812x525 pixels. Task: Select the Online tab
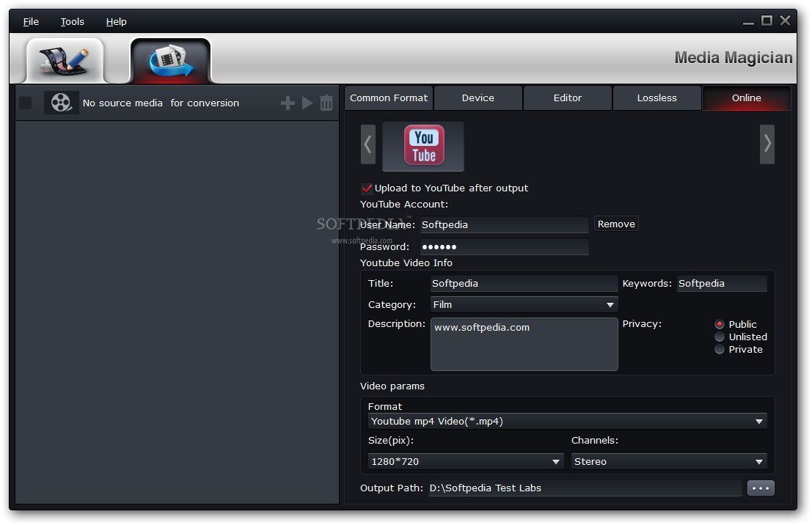tap(746, 98)
